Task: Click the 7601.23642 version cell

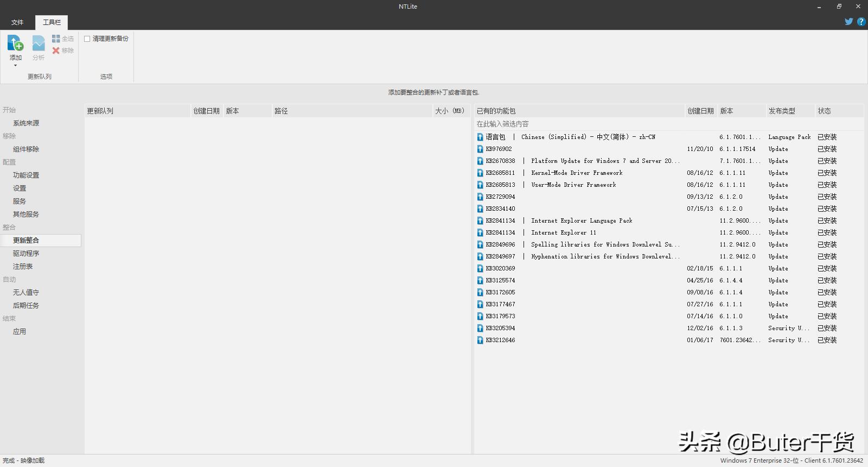Action: click(x=740, y=340)
